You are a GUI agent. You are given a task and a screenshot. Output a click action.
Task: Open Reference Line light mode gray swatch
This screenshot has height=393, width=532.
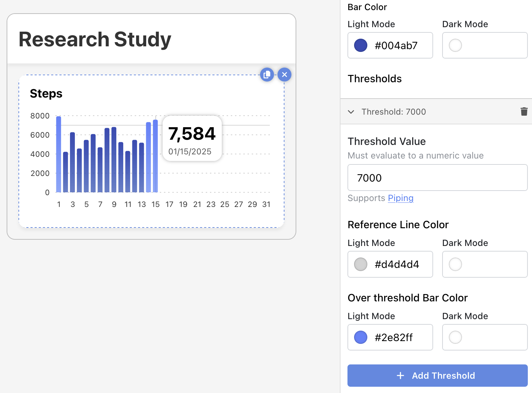pyautogui.click(x=361, y=264)
